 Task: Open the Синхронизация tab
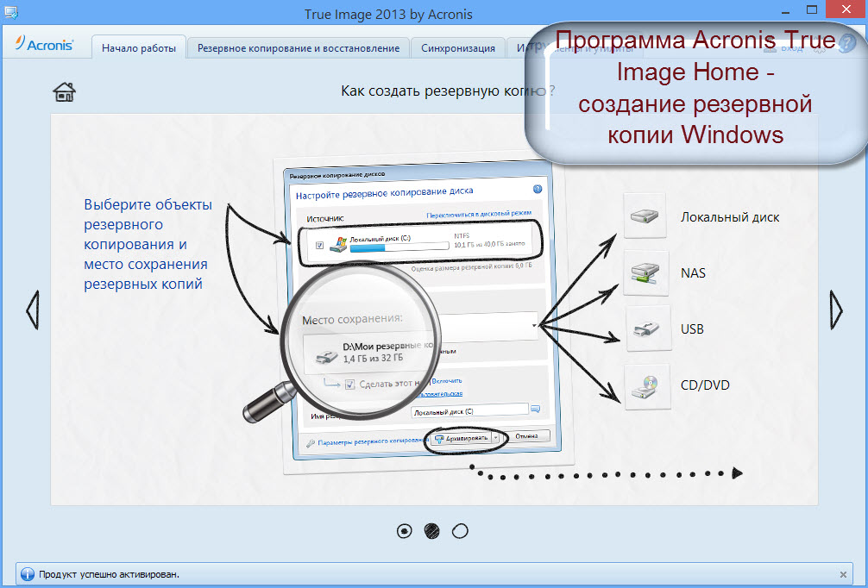(458, 48)
